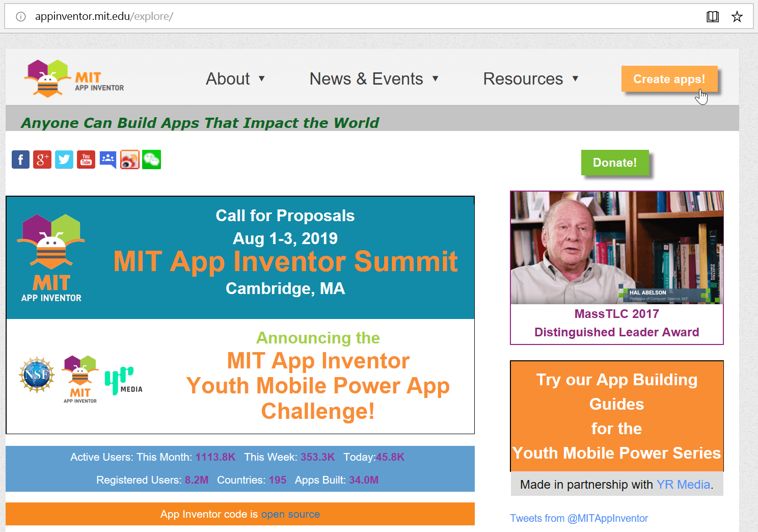The height and width of the screenshot is (532, 758).
Task: Click today's users value '45.8K'
Action: [390, 457]
